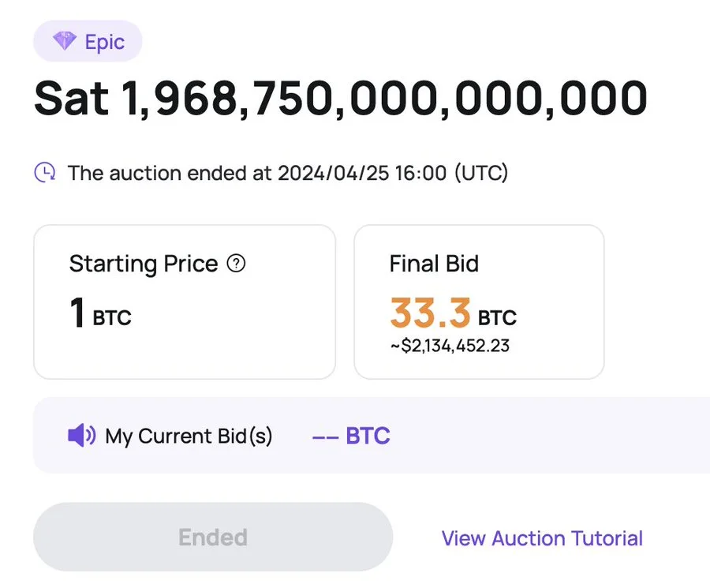Click the clock icon beside the auction end time
The height and width of the screenshot is (588, 710).
pos(45,173)
